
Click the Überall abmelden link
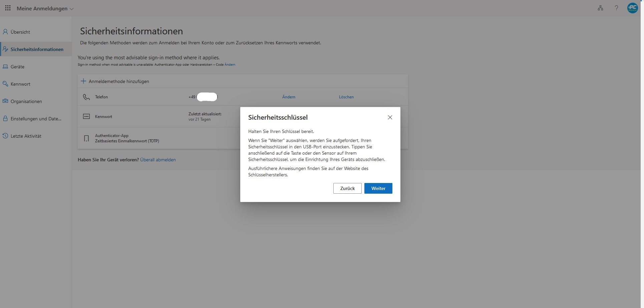tap(158, 160)
